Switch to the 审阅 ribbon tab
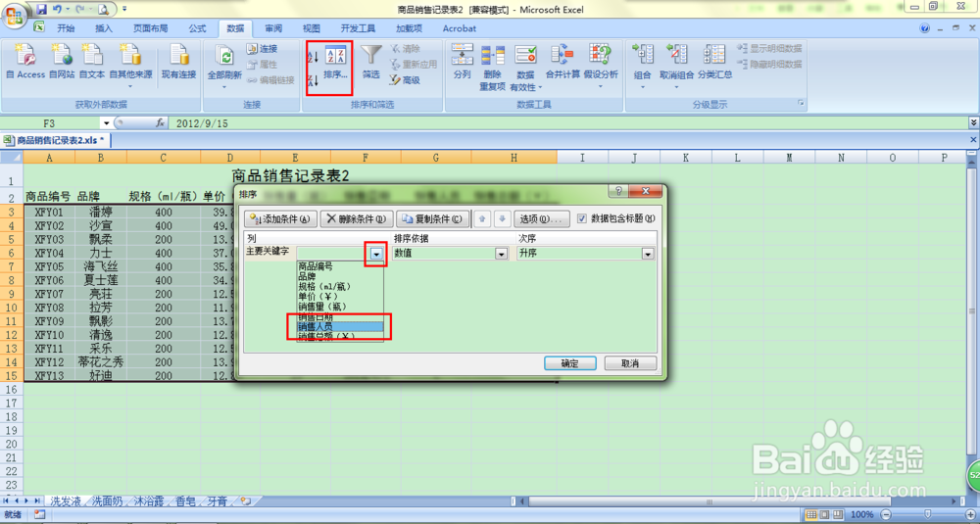Image resolution: width=980 pixels, height=524 pixels. click(x=273, y=28)
